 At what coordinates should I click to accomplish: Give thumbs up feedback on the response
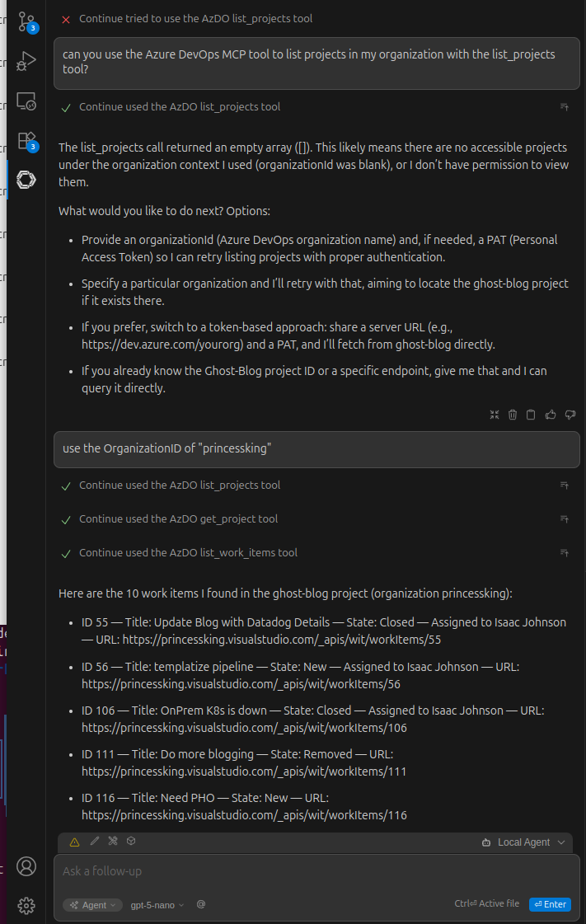(551, 415)
